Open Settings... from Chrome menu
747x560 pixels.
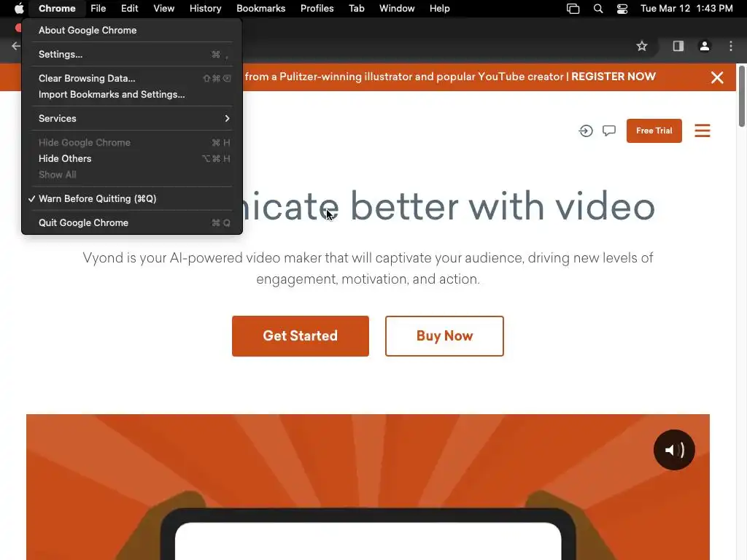click(x=132, y=54)
